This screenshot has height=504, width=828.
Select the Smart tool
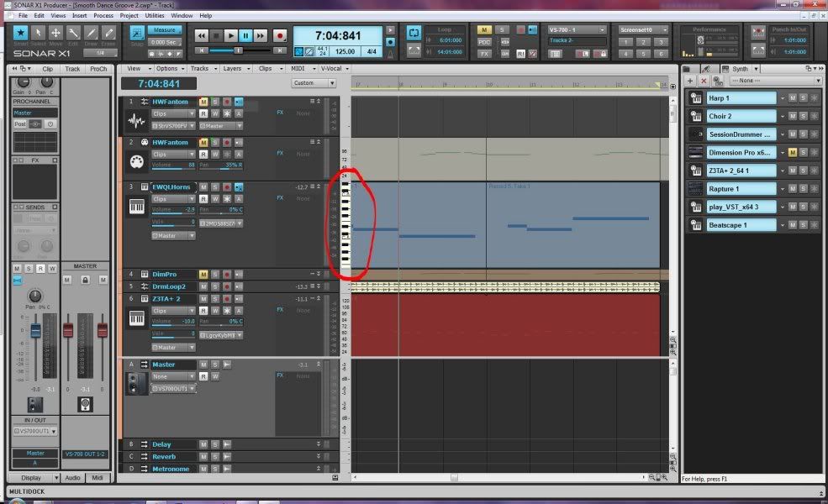tap(20, 34)
